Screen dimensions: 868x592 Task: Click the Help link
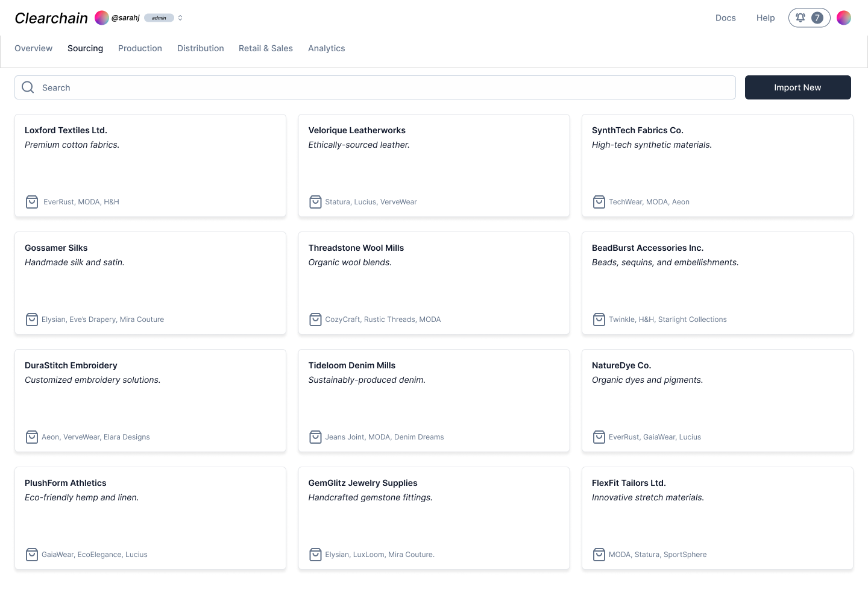point(766,18)
